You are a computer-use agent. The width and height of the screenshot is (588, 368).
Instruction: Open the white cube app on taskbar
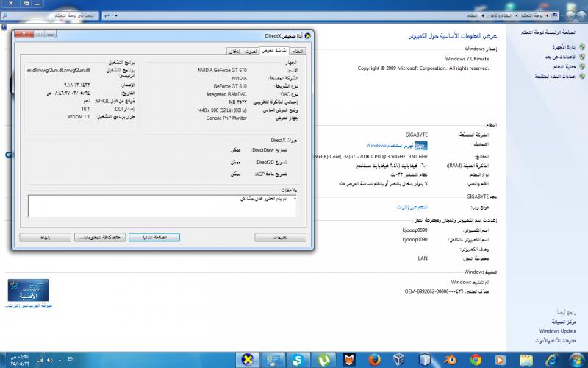click(425, 360)
